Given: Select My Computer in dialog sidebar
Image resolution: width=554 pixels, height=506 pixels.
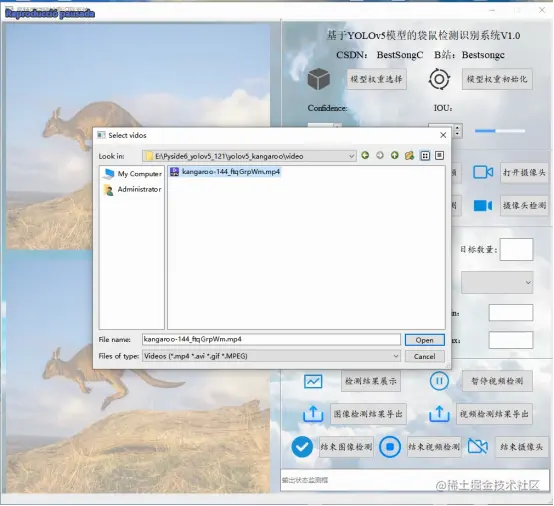Looking at the screenshot, I should pyautogui.click(x=132, y=173).
